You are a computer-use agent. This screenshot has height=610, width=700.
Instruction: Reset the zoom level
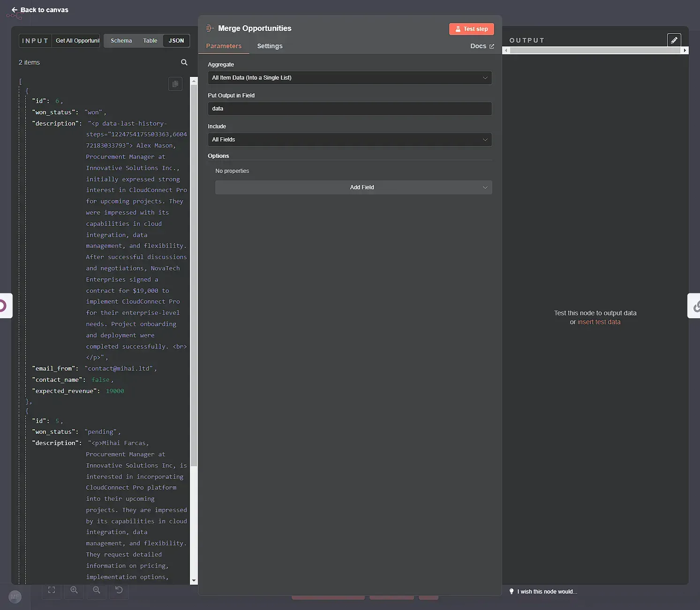click(x=119, y=590)
